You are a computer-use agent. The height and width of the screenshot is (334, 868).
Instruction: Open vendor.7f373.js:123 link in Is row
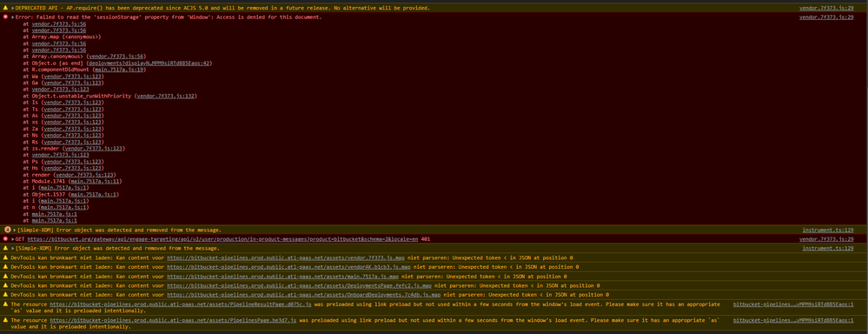72,103
